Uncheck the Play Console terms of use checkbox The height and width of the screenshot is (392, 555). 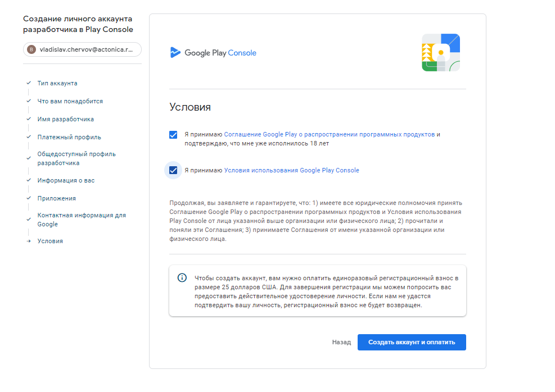pos(173,170)
